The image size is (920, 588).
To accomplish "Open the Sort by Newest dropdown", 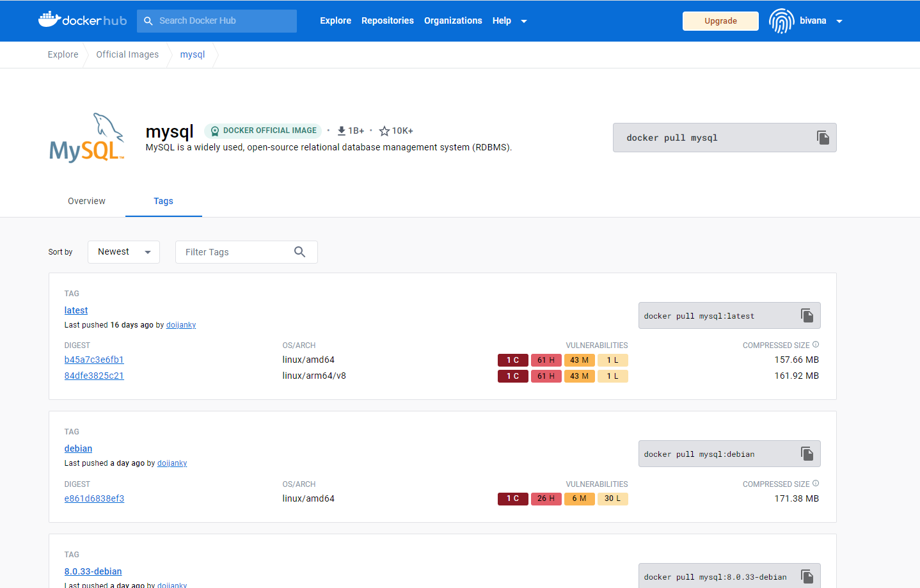I will [123, 252].
